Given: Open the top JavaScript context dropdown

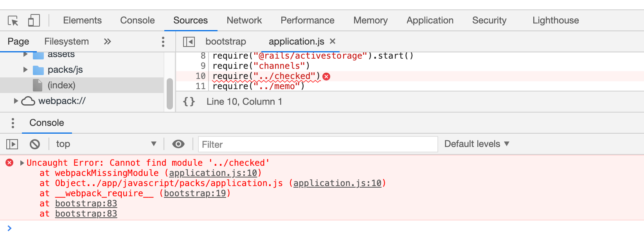Looking at the screenshot, I should (x=106, y=144).
